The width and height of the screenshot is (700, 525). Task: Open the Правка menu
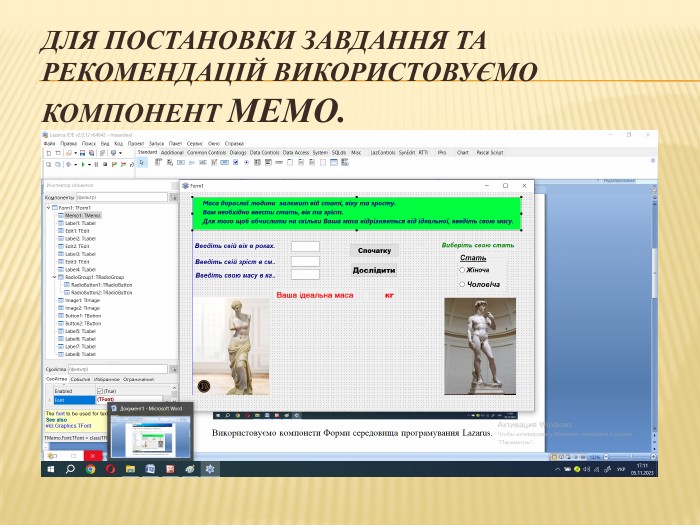click(69, 144)
